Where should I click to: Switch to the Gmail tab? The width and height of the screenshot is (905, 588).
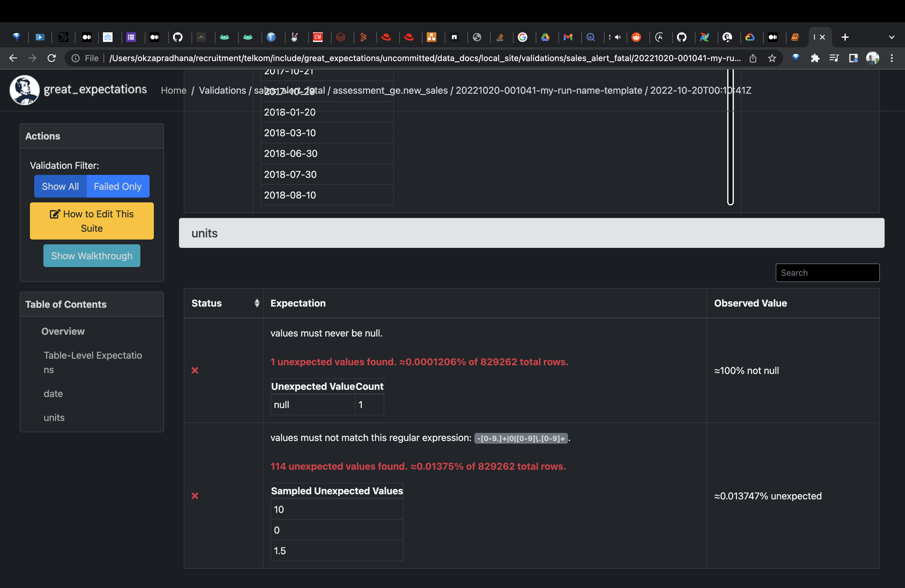tap(568, 37)
